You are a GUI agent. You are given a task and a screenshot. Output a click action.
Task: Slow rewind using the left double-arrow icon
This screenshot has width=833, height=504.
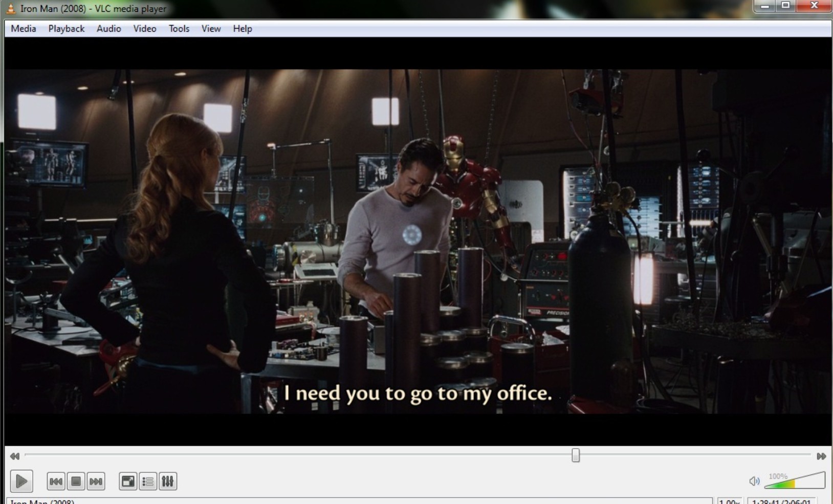click(x=14, y=456)
